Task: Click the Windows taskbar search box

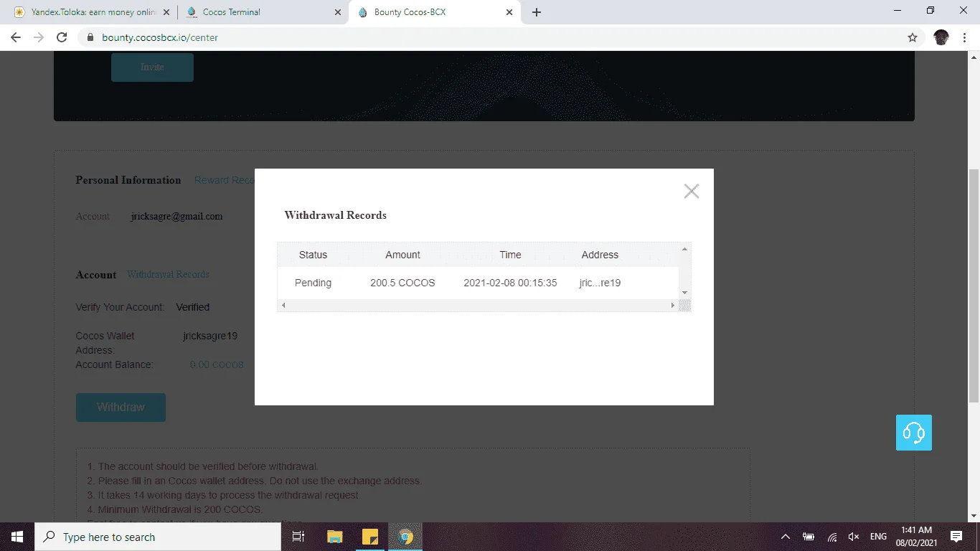Action: [x=158, y=537]
